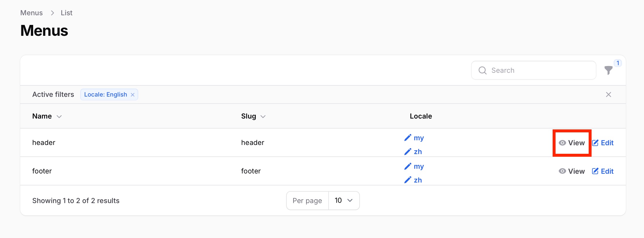
Task: Click the search magnifier icon
Action: 482,70
